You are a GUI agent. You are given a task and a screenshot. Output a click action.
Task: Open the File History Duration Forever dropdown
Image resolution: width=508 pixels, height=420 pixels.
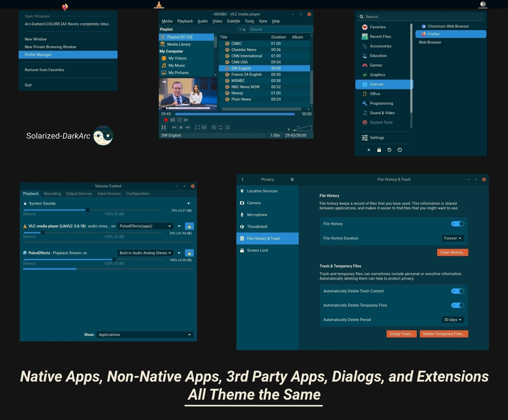[x=453, y=238]
